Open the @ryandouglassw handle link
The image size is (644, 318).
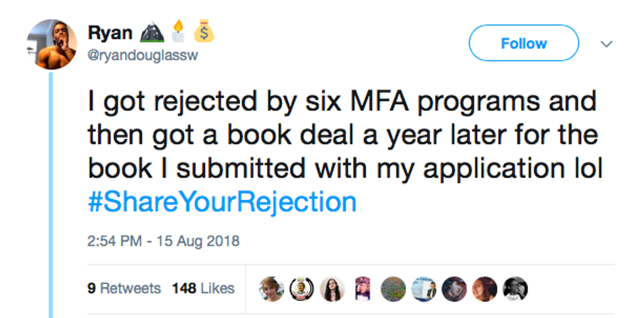142,56
